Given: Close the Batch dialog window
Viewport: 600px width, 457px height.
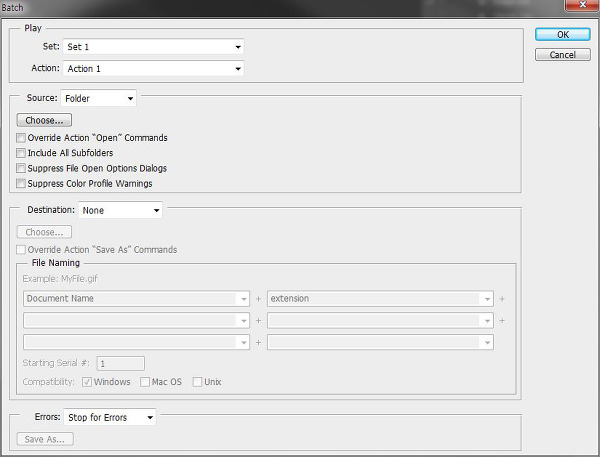Looking at the screenshot, I should (x=582, y=5).
